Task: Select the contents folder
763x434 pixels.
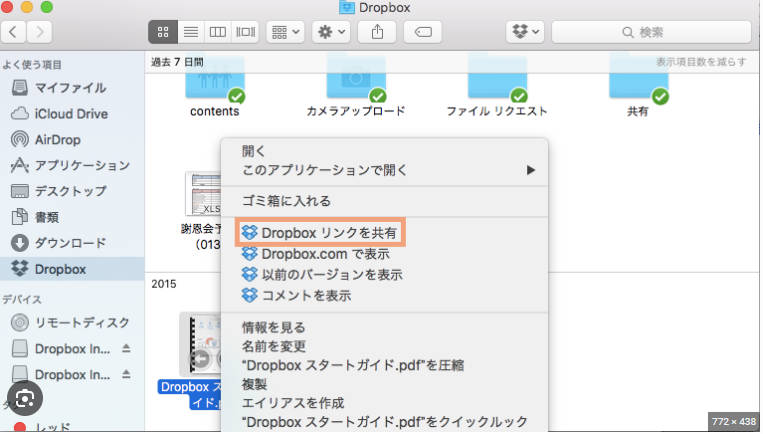Action: tap(215, 88)
